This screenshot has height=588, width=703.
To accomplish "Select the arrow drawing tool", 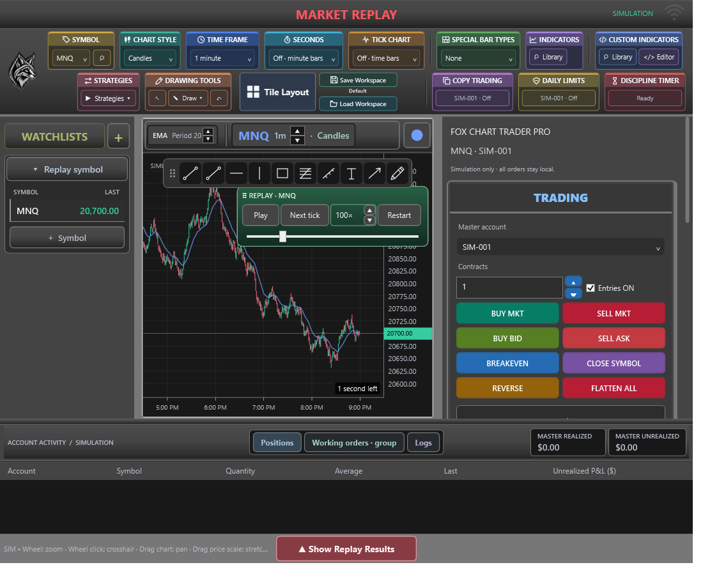I will (x=375, y=174).
